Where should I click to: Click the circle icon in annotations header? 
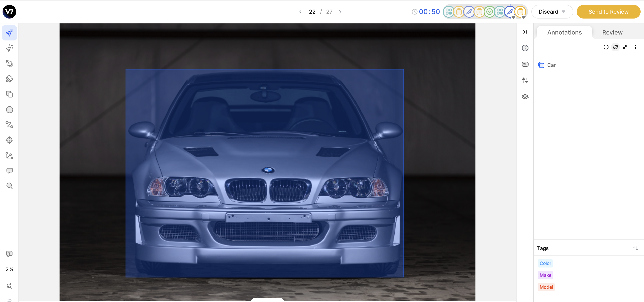606,47
